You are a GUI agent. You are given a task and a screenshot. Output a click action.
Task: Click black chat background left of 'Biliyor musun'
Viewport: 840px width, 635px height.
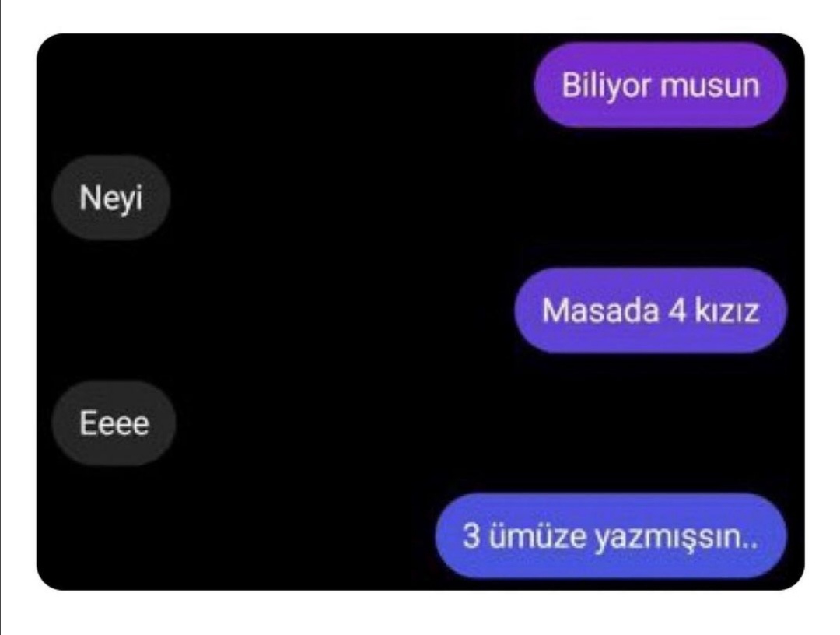(284, 85)
